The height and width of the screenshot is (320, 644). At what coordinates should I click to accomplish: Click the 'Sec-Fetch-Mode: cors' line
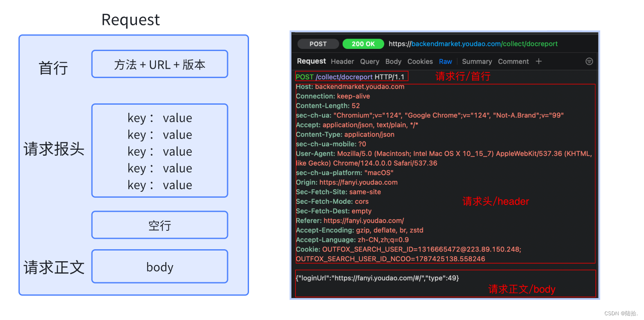(x=332, y=201)
